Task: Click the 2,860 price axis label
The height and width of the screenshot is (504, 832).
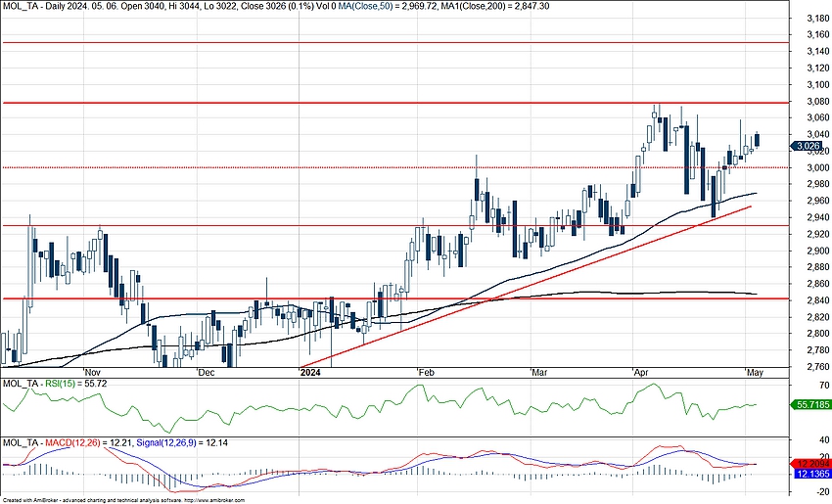Action: click(x=817, y=284)
